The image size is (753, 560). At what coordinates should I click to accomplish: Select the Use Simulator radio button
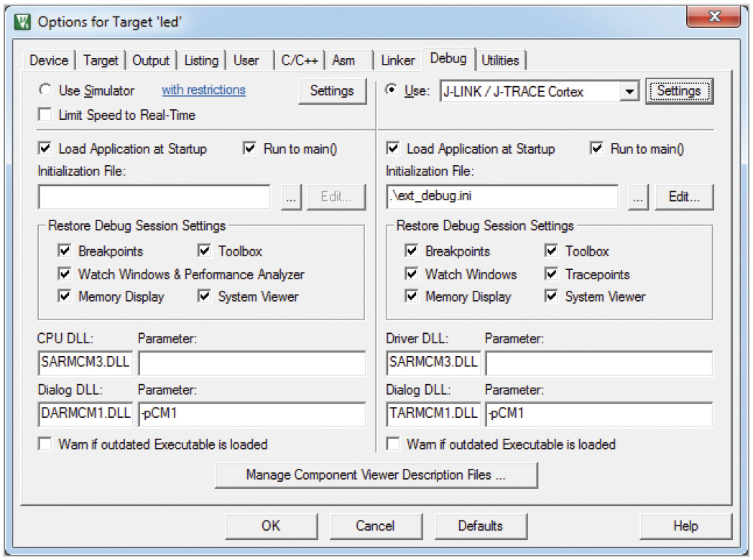pos(46,90)
